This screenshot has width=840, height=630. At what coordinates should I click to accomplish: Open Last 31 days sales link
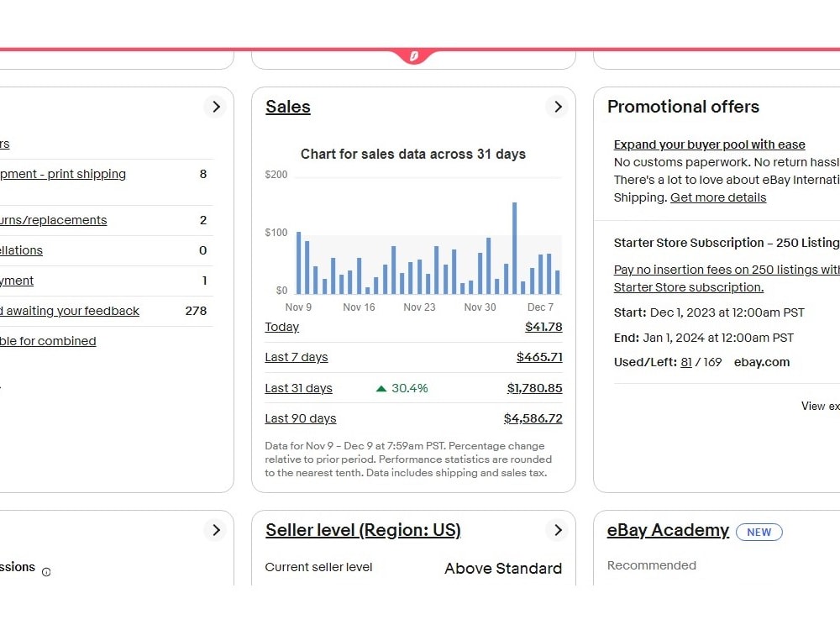[298, 388]
